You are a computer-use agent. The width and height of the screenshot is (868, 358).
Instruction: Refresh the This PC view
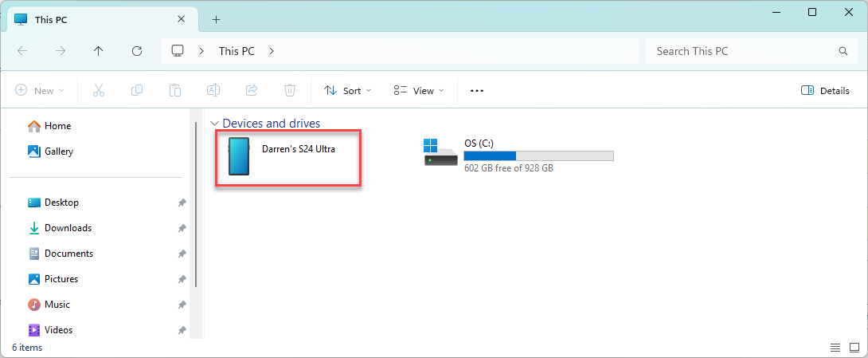click(137, 51)
